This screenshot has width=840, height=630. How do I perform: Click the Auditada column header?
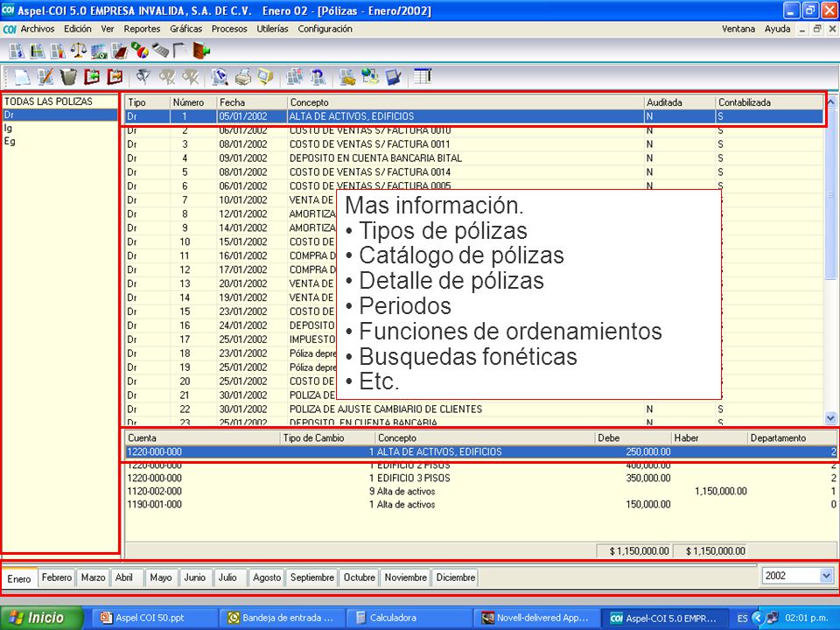[680, 102]
